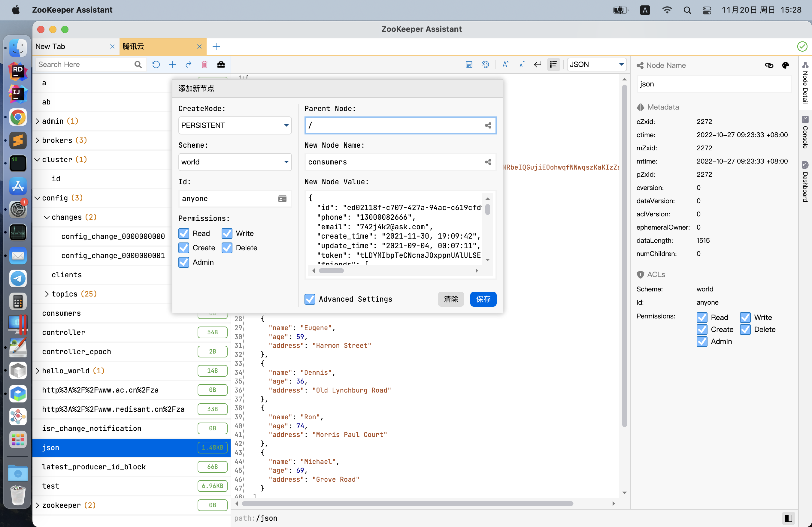Toggle the Advanced Settings checkbox

click(310, 299)
